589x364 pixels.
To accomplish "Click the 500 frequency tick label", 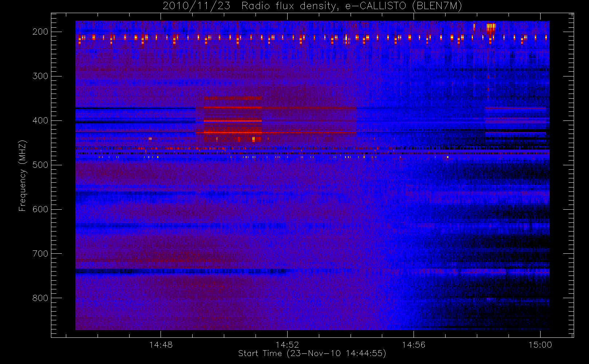I will pos(40,165).
